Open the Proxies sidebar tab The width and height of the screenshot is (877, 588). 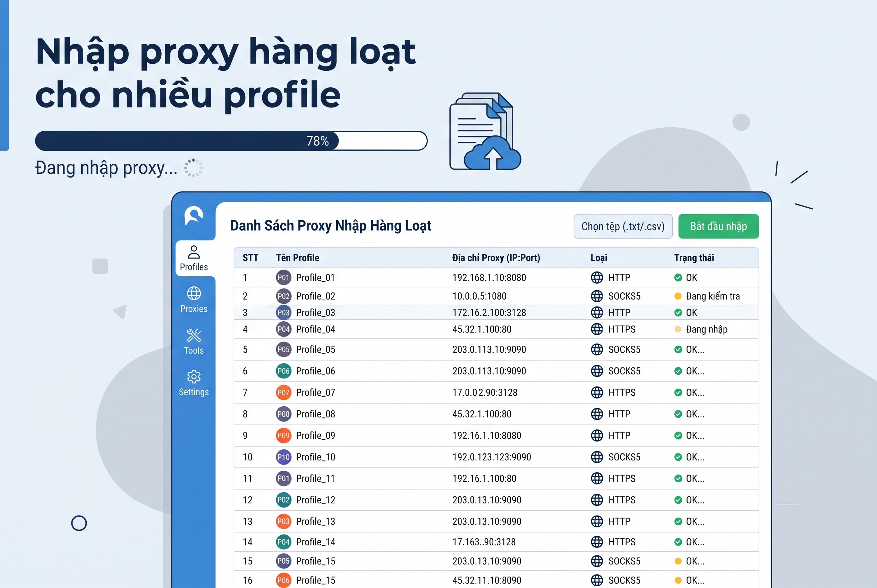(194, 300)
